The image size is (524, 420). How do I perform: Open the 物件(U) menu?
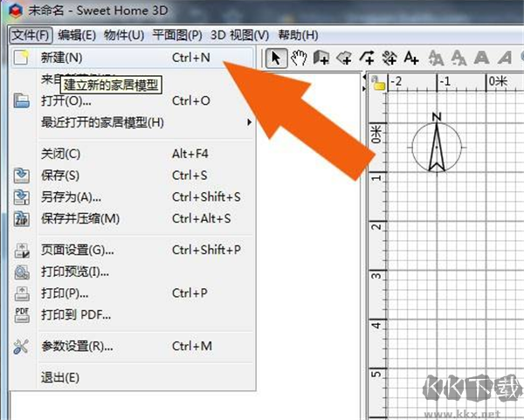point(124,35)
